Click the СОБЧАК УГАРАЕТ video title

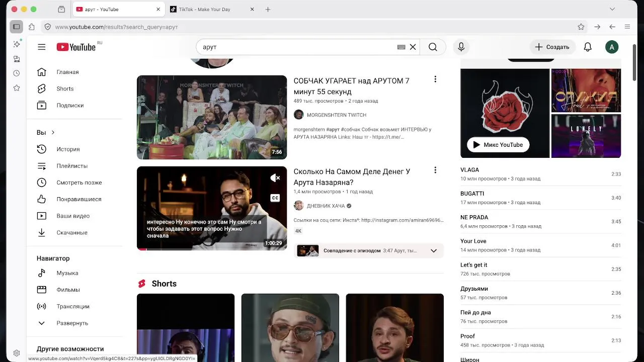351,86
